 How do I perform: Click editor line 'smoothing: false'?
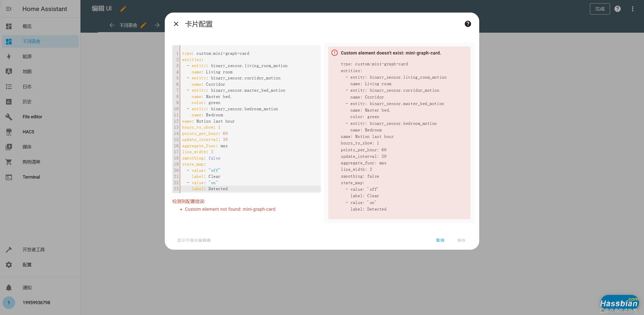(201, 158)
